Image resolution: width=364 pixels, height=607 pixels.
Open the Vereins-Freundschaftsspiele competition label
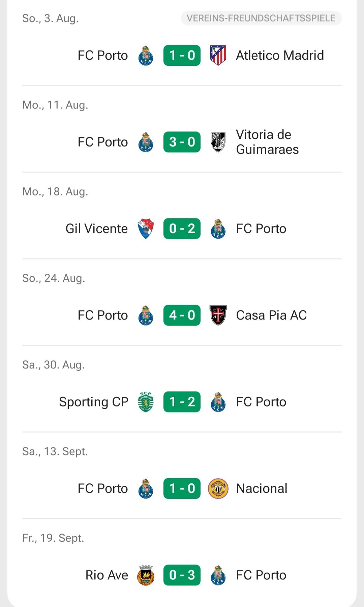(261, 18)
